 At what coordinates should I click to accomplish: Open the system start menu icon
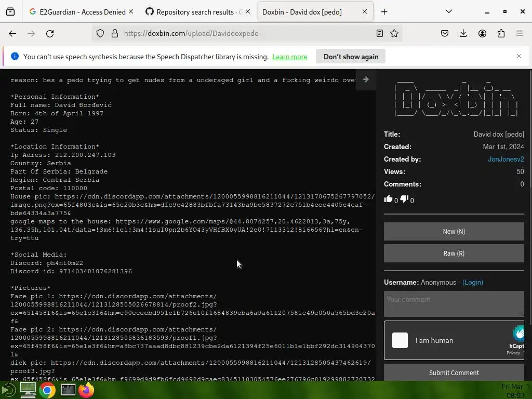click(7, 390)
